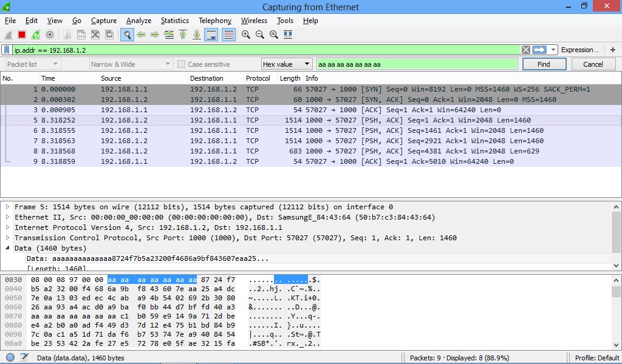Open the Capture menu
The image size is (622, 364).
[104, 21]
